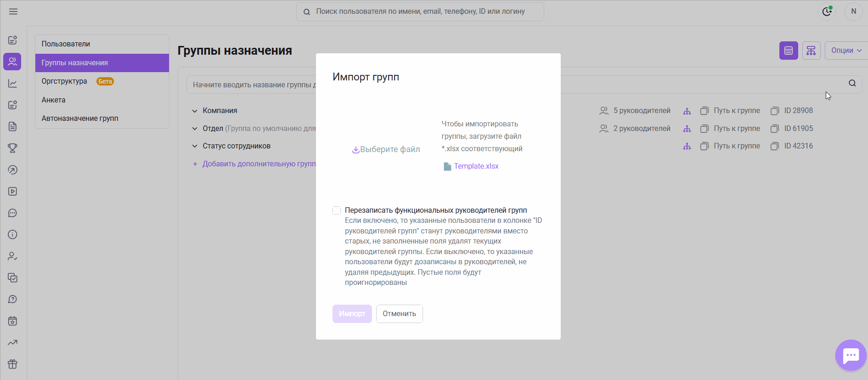Copy ID 61905 via copy icon
The image size is (868, 380).
(775, 129)
